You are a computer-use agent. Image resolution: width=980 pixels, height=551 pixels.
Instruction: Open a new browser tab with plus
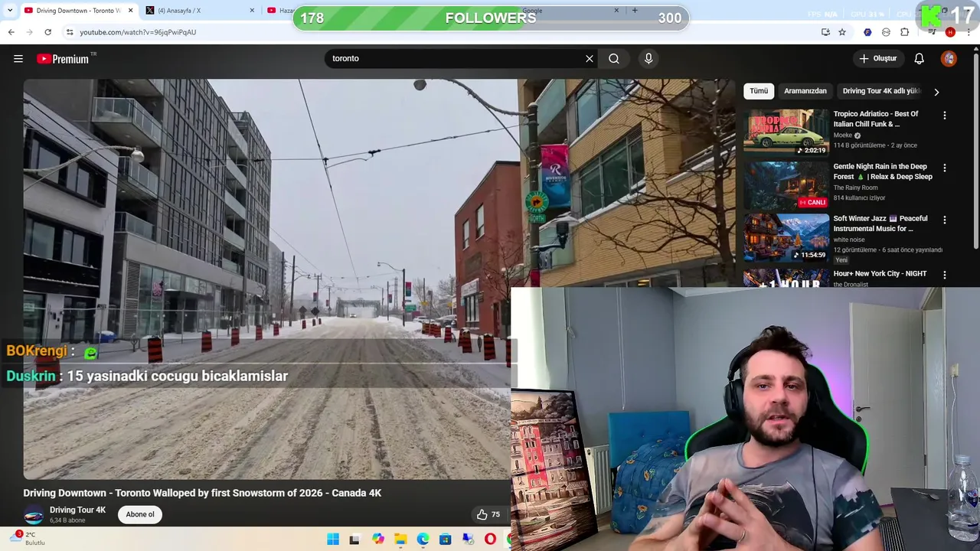635,11
